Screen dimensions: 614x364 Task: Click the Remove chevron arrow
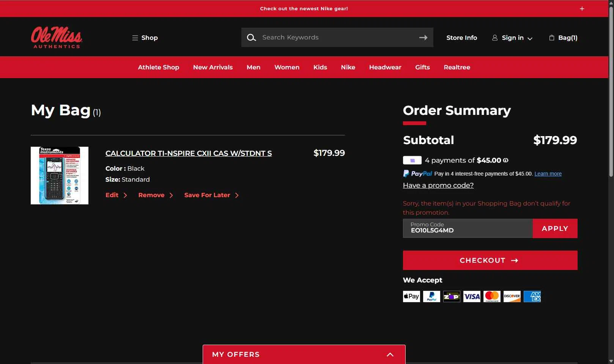click(x=171, y=195)
